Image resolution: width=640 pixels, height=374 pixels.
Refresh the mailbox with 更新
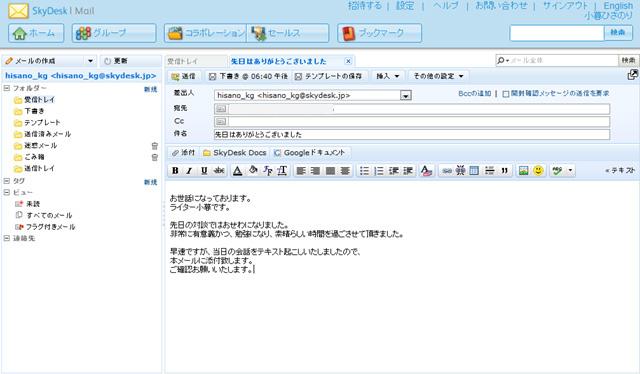coord(116,61)
